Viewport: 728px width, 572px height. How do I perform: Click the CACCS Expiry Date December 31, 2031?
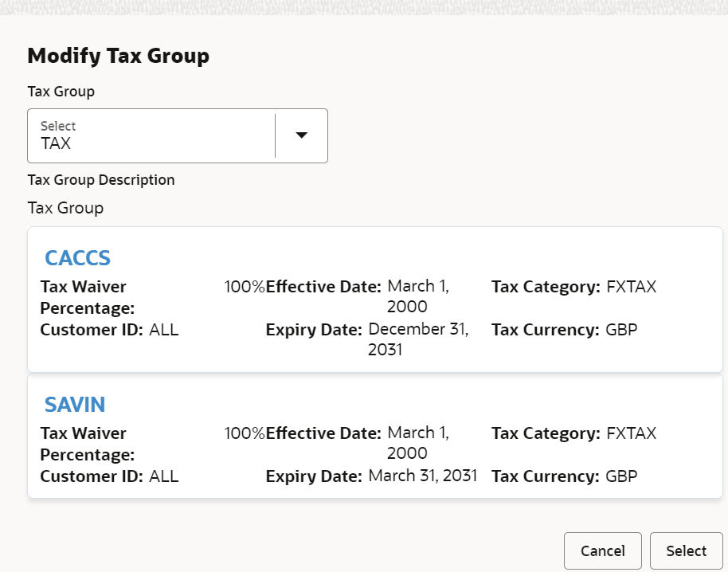click(x=418, y=339)
